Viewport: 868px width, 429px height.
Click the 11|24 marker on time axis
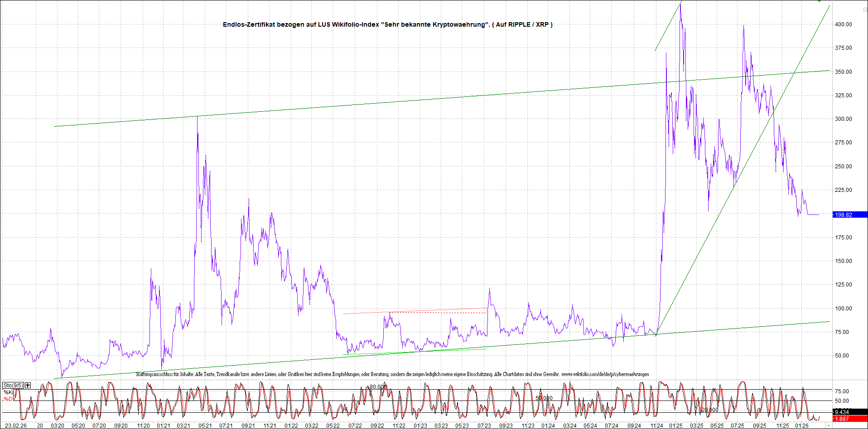pos(656,425)
